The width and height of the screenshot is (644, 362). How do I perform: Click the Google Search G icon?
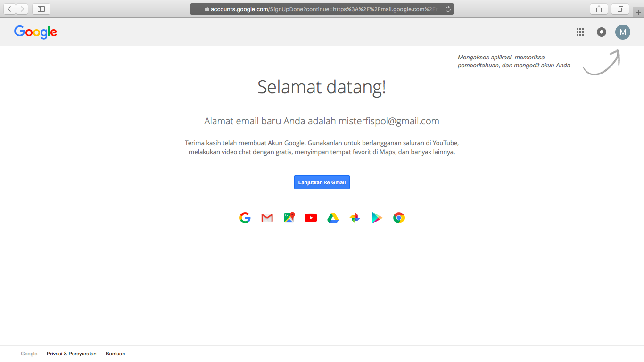[245, 218]
